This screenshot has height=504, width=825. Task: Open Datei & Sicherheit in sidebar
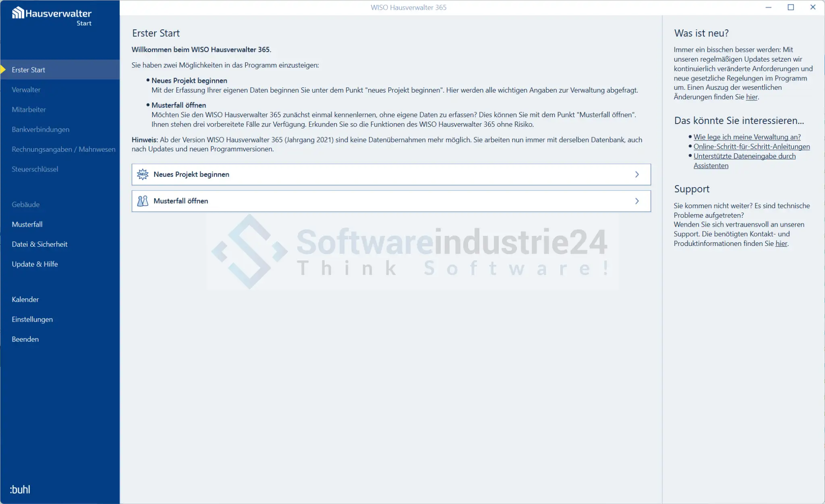pyautogui.click(x=39, y=244)
